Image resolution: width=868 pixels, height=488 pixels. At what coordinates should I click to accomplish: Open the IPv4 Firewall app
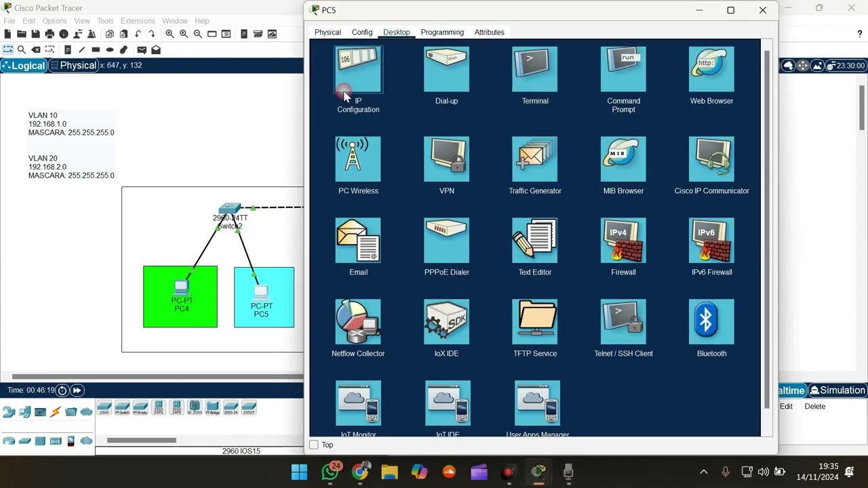pos(623,241)
